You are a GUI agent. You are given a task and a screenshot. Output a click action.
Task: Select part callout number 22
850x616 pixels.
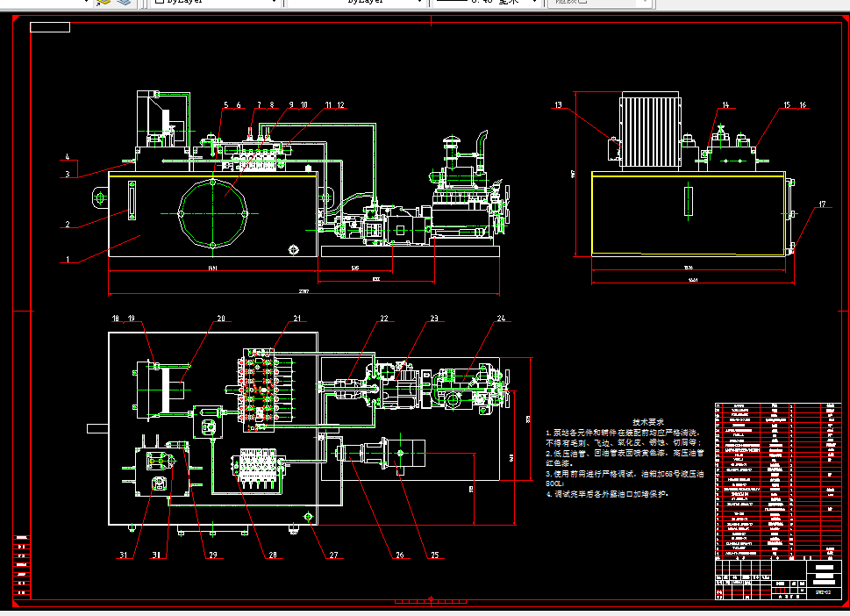click(x=384, y=319)
